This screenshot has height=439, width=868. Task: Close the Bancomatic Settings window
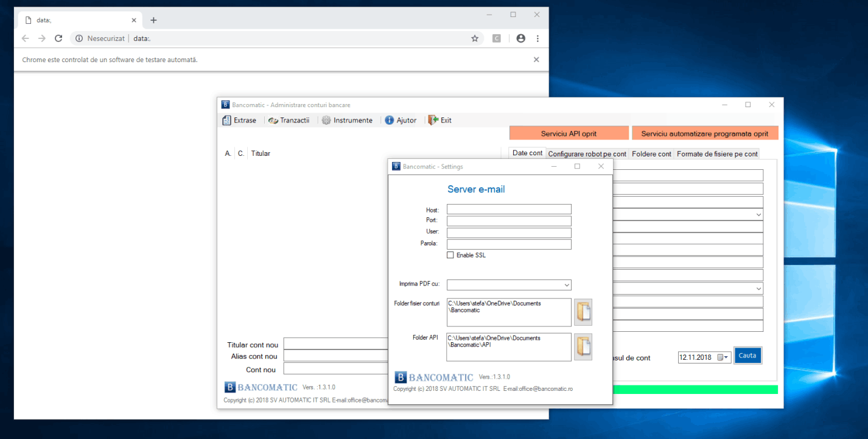coord(601,166)
